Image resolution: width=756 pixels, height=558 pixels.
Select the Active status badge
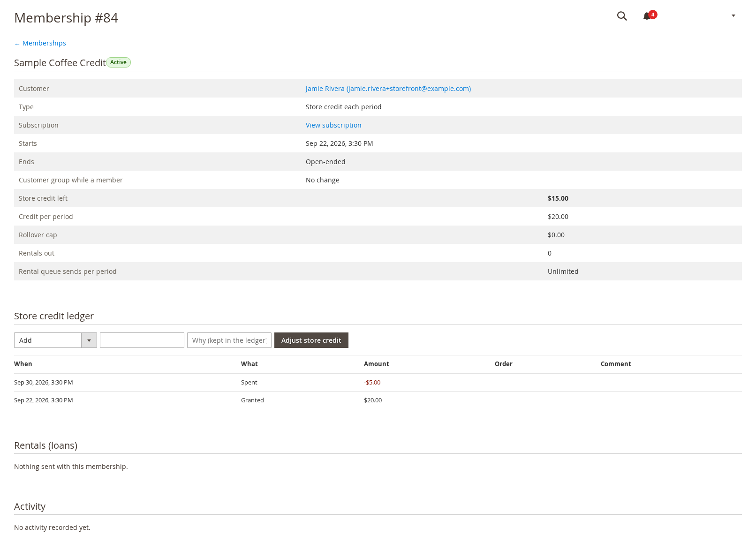[118, 62]
